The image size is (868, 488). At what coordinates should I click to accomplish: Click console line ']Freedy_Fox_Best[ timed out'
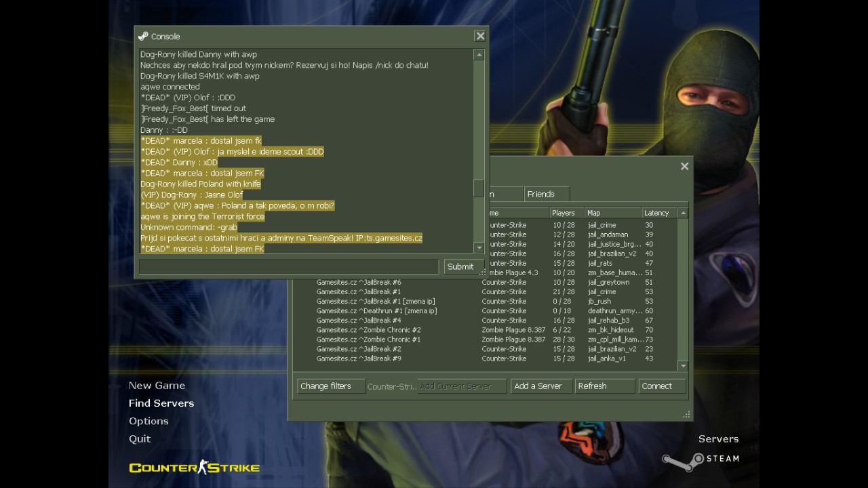click(x=193, y=108)
